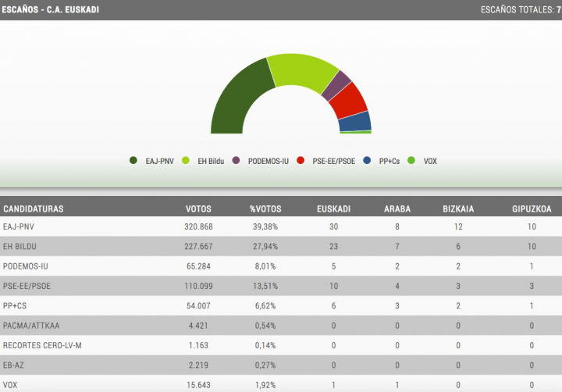Click the EAJ-PNV dark green legend dot

[133, 161]
